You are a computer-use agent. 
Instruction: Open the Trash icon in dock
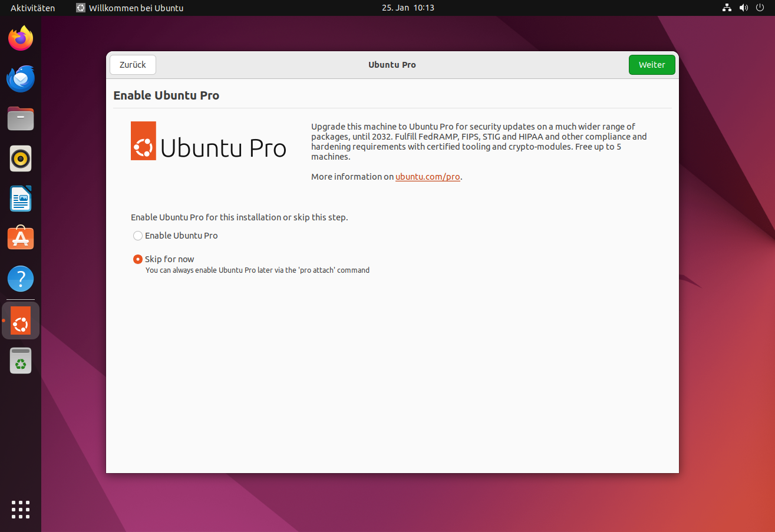[x=21, y=361]
